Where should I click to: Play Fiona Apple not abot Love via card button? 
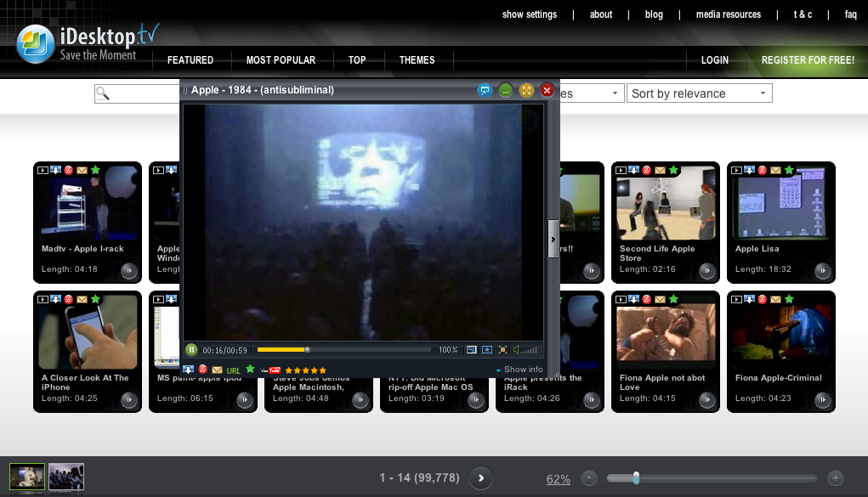(707, 399)
